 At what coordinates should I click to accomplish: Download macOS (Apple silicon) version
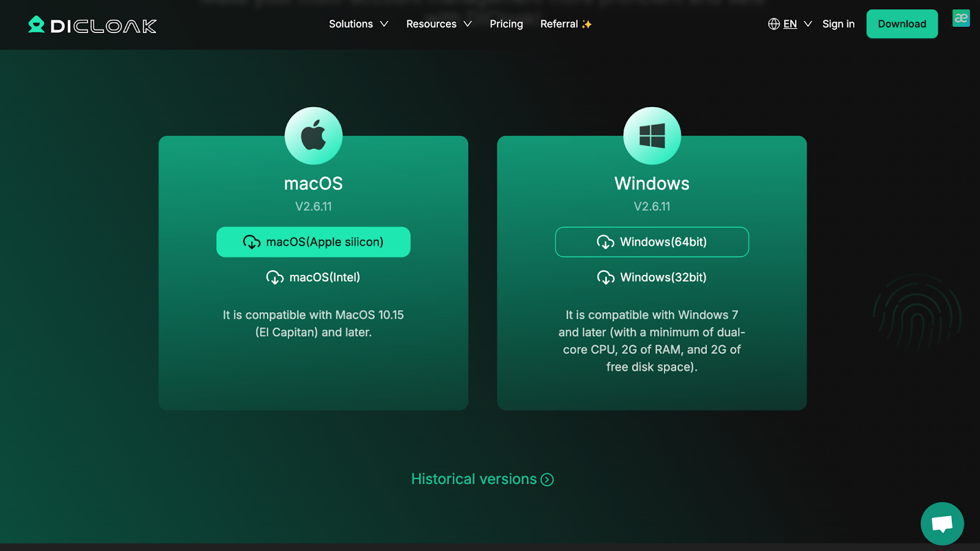click(x=313, y=242)
